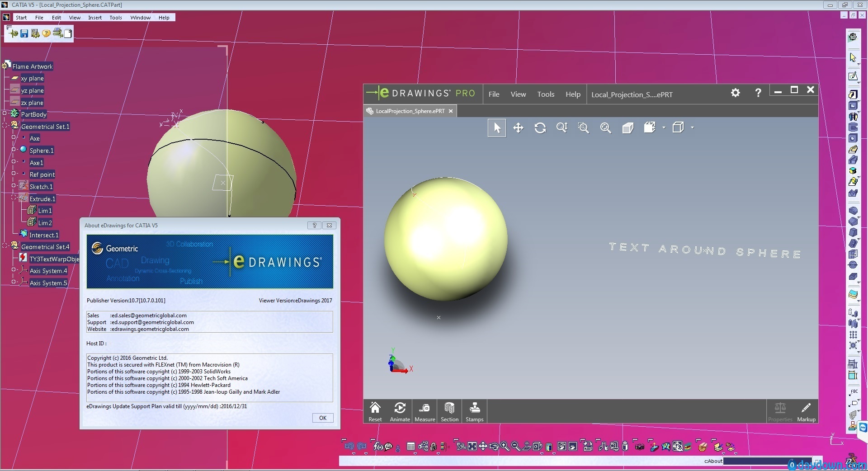Activate the Rotate tool in eDrawings
The height and width of the screenshot is (471, 868).
[540, 128]
